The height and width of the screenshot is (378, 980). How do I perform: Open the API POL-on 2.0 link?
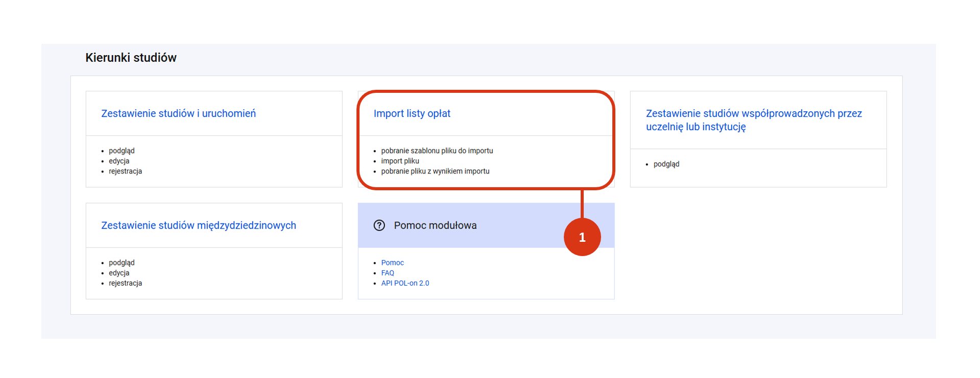405,283
